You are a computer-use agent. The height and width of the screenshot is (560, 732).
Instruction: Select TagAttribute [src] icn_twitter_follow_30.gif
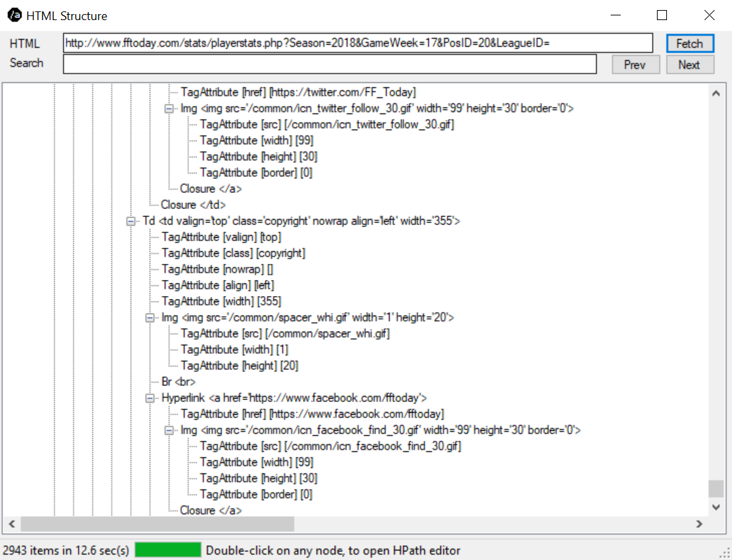click(x=327, y=125)
